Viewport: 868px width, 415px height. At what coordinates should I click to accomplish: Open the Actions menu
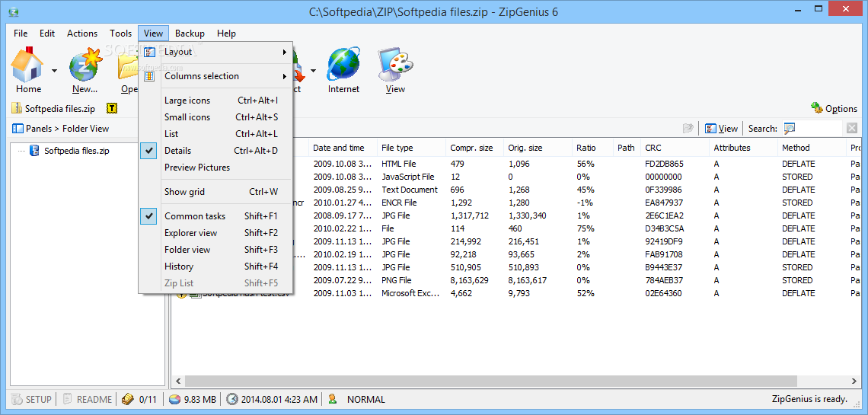82,34
